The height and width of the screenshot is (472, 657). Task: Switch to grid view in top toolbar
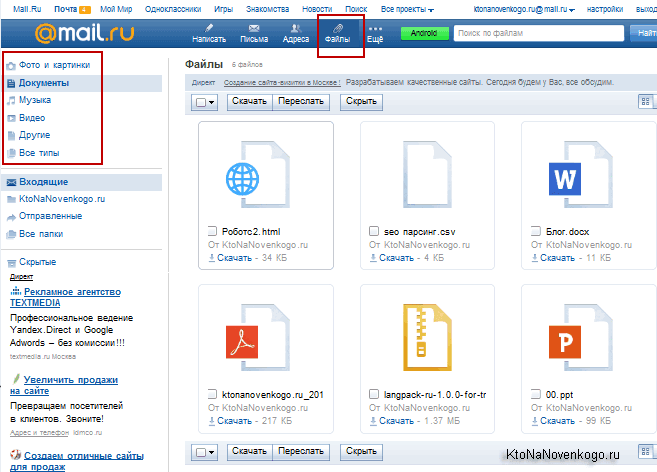coord(645,101)
